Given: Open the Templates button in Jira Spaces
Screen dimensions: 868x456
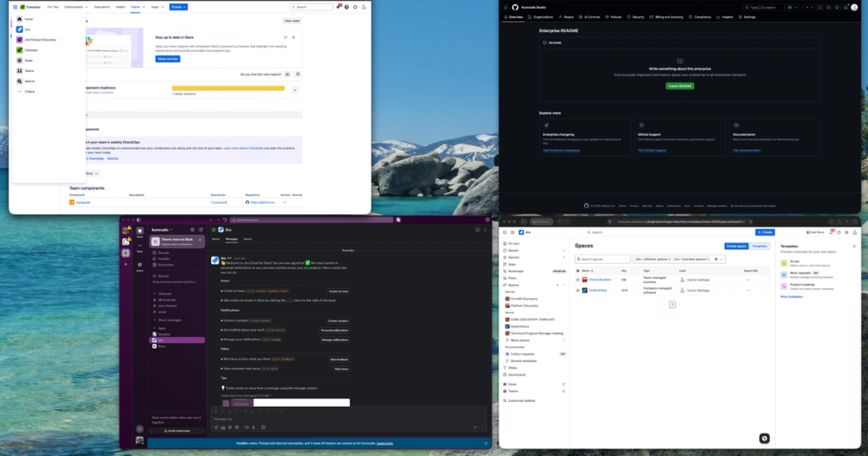Looking at the screenshot, I should [x=759, y=247].
